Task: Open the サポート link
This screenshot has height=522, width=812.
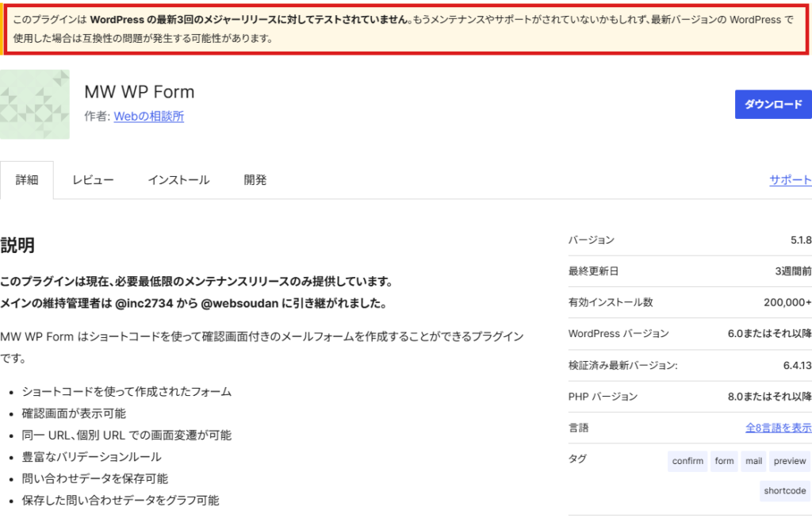Action: click(x=791, y=180)
